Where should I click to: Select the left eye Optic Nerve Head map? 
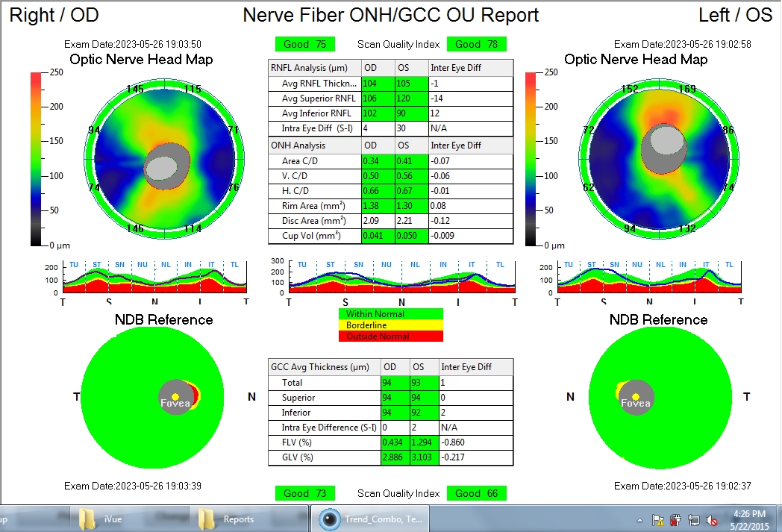point(659,158)
